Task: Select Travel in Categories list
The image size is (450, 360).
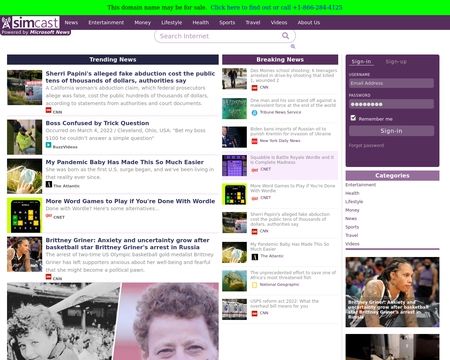Action: pos(352,235)
